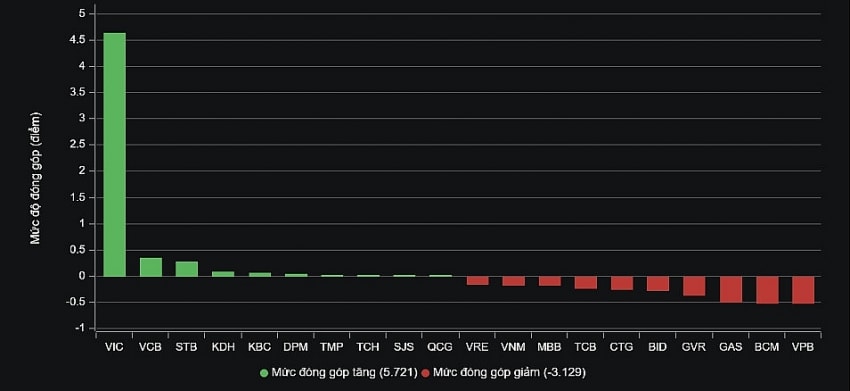Select the green VCB bar
The image size is (850, 391).
(x=151, y=267)
